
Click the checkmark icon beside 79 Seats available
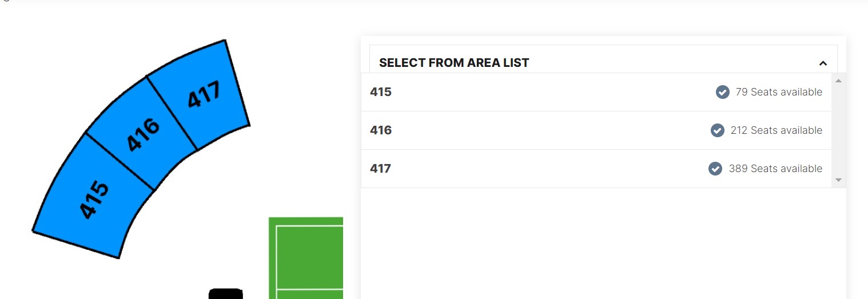click(x=723, y=92)
